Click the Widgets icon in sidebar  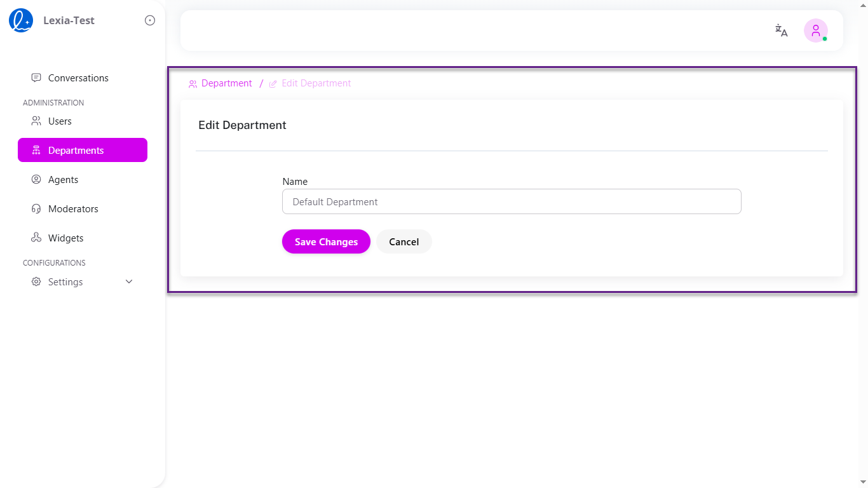pos(36,238)
